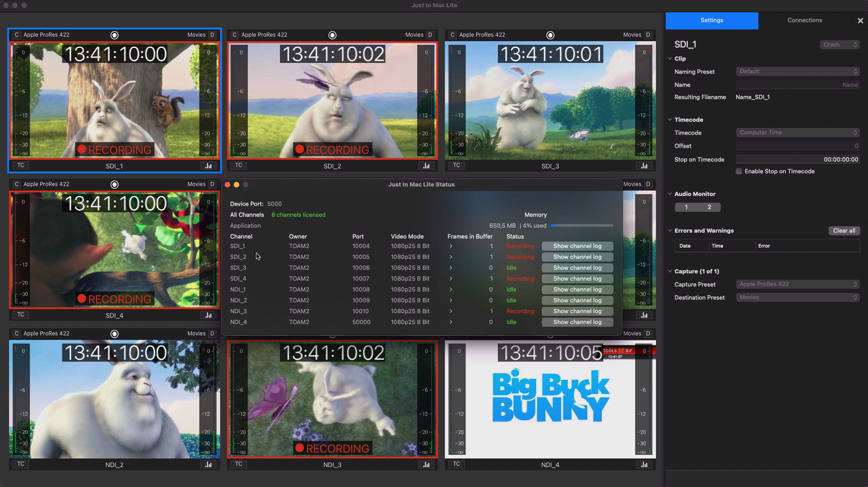Open the Naming Preset dropdown
The width and height of the screenshot is (868, 487).
tap(797, 72)
